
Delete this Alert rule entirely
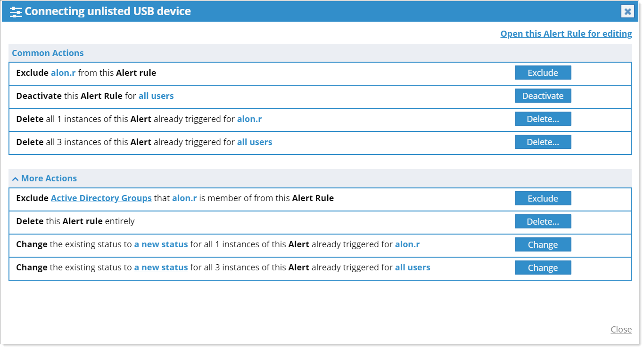tap(543, 222)
